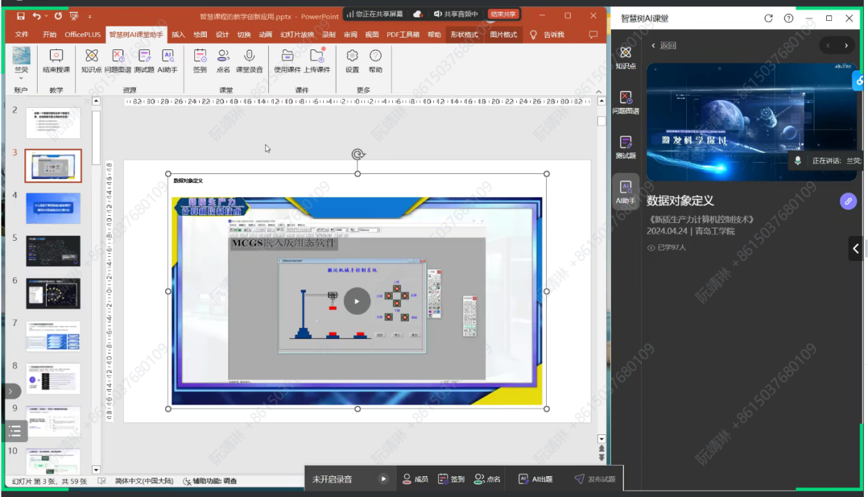This screenshot has height=497, width=868.
Task: Expand the 兰荧 account dropdown
Action: pos(21,78)
